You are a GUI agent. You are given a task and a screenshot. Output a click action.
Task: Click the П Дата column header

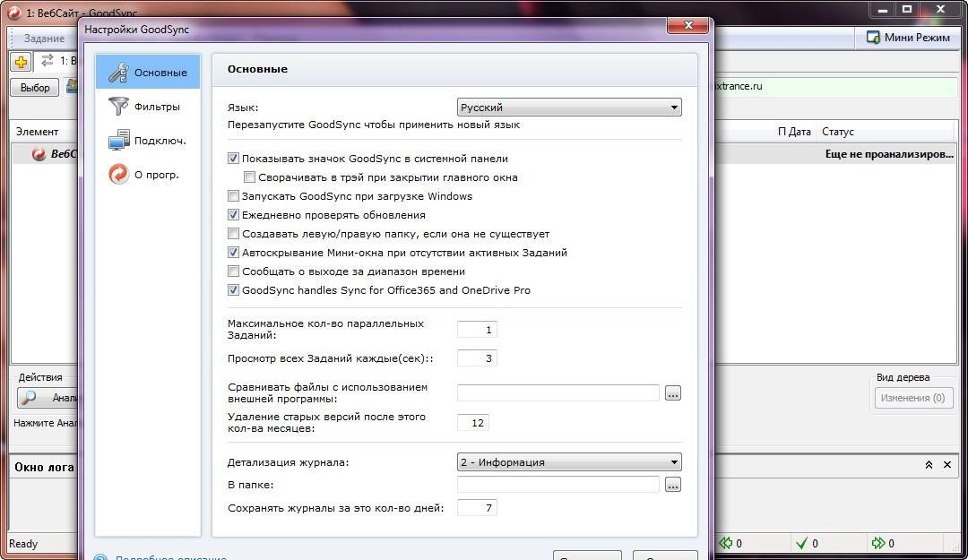(x=794, y=132)
